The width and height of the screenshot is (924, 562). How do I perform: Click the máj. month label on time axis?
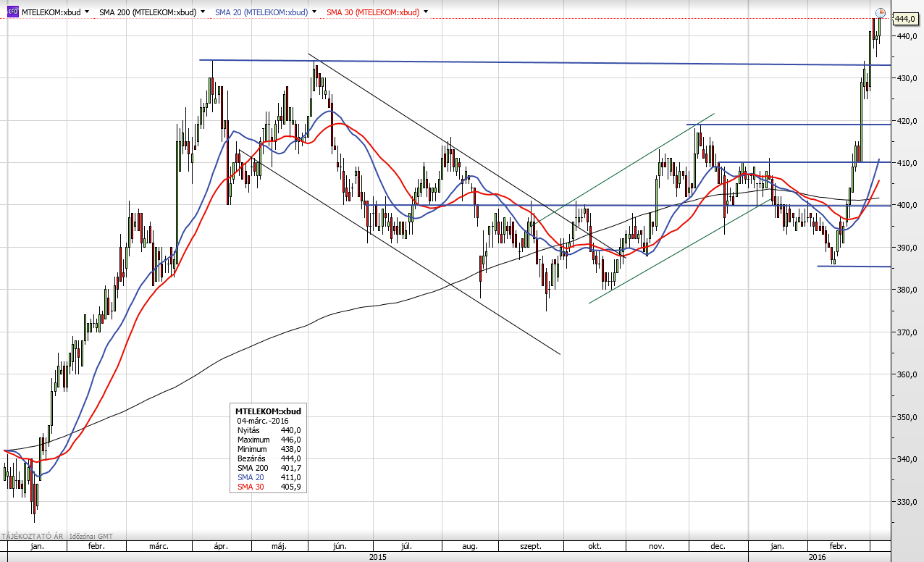(x=280, y=546)
